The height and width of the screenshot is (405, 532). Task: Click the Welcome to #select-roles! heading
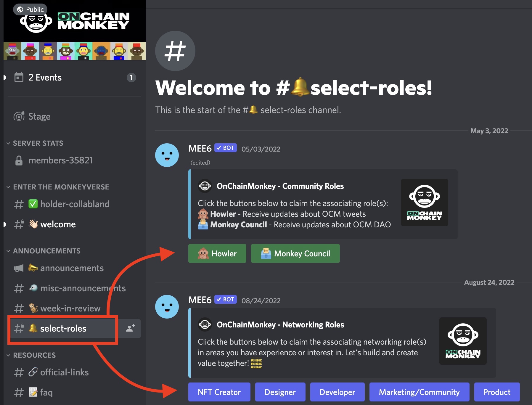[294, 88]
